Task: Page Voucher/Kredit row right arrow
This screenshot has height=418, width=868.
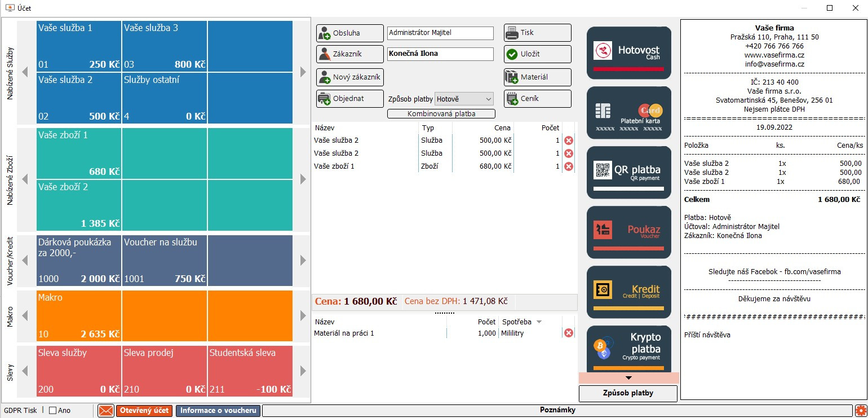Action: [303, 261]
